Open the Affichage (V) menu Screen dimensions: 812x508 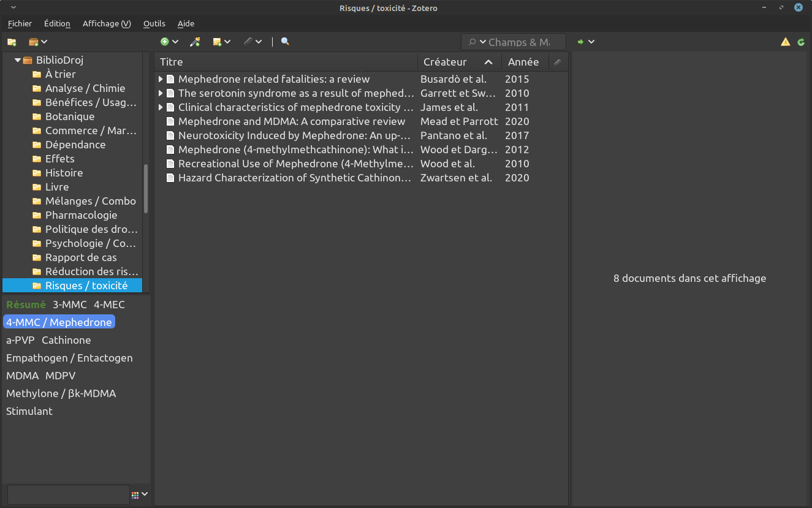point(107,23)
